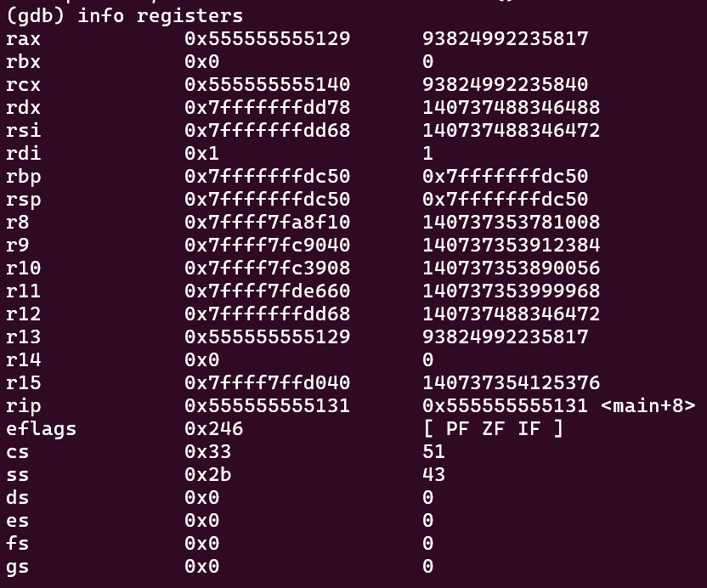
Task: Click ss decimal value 43
Action: tap(434, 475)
